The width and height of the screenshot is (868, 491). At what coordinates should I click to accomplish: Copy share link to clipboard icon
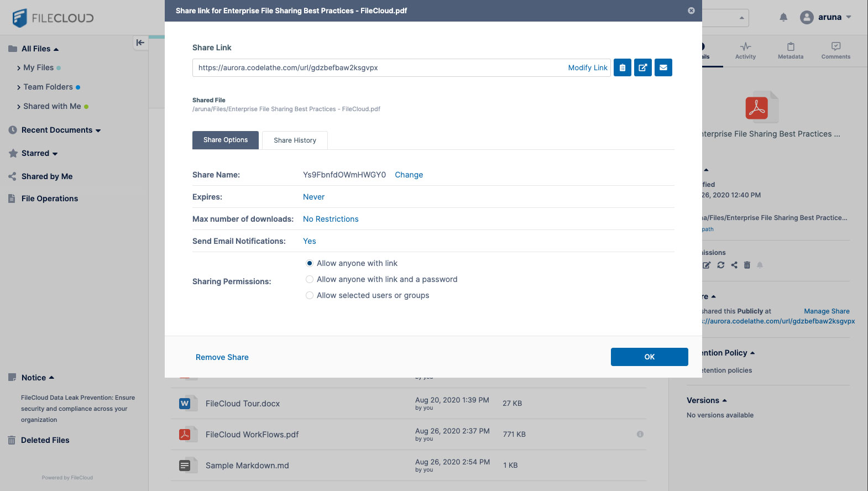point(623,67)
